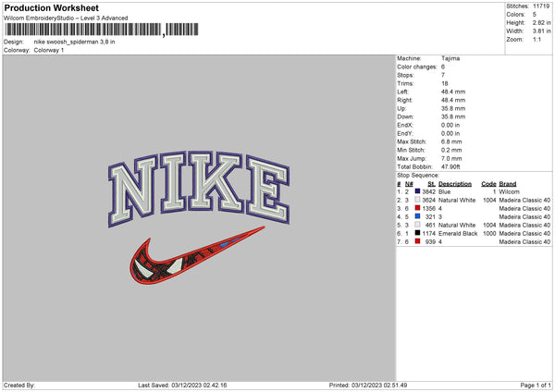Click the "Page 1 of 1" footer text
The height and width of the screenshot is (392, 555).
[536, 385]
